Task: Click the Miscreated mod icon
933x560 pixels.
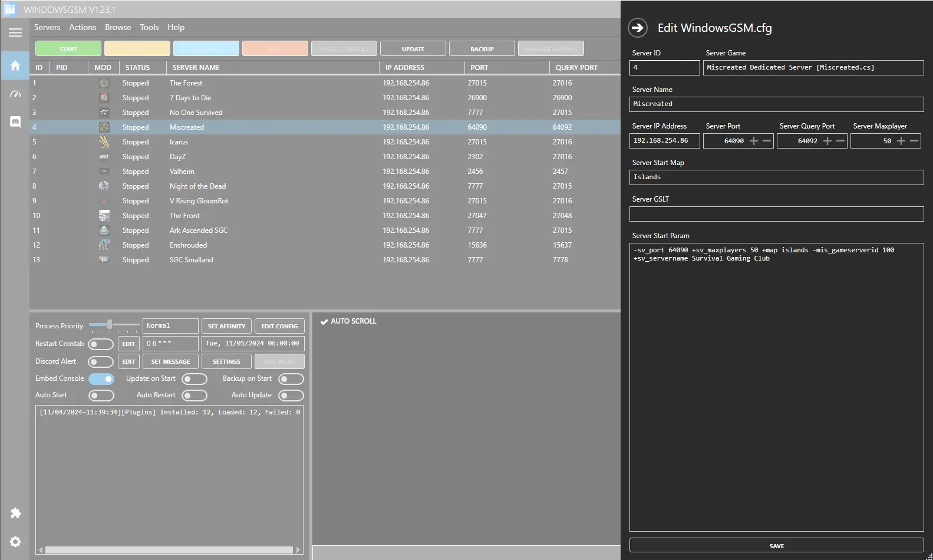Action: click(x=104, y=127)
